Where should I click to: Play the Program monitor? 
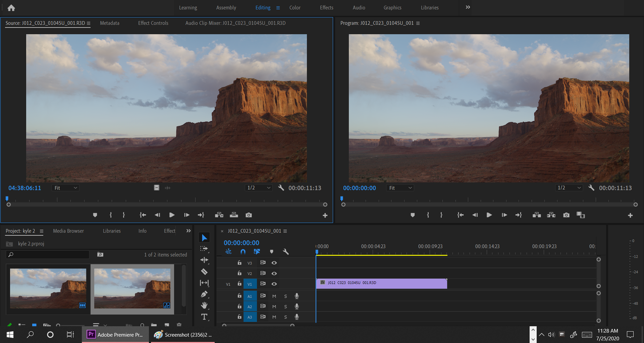pos(489,215)
